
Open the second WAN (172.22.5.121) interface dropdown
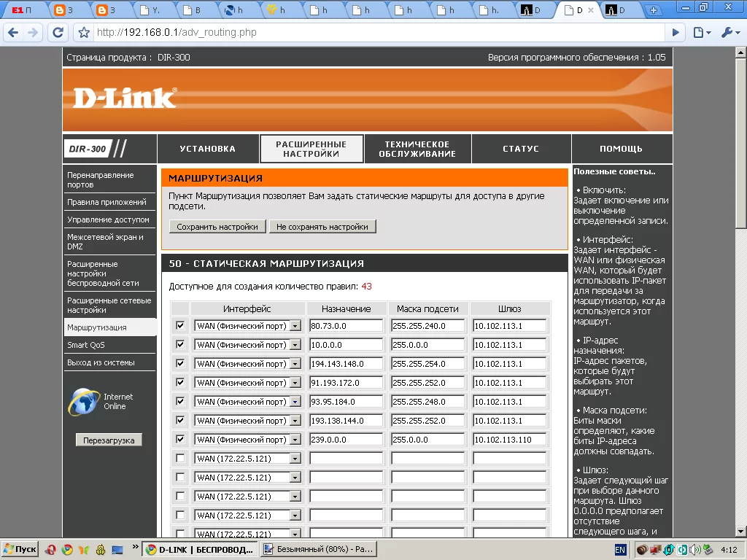pyautogui.click(x=248, y=478)
